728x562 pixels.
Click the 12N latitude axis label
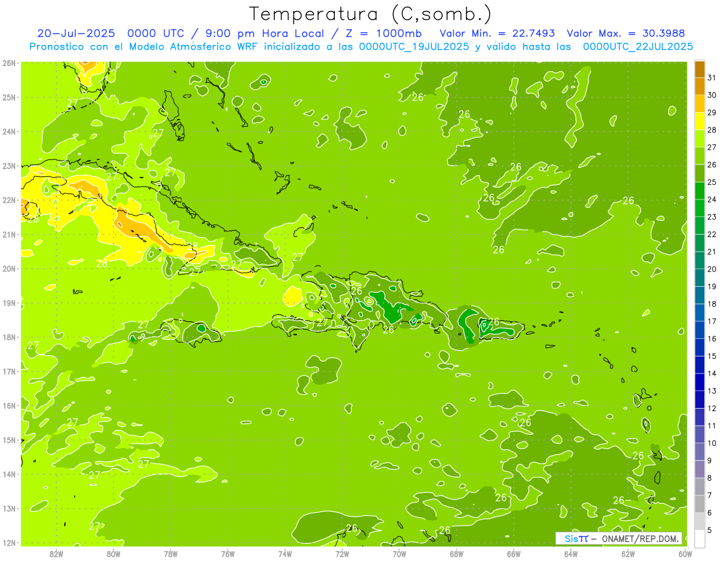(x=9, y=543)
